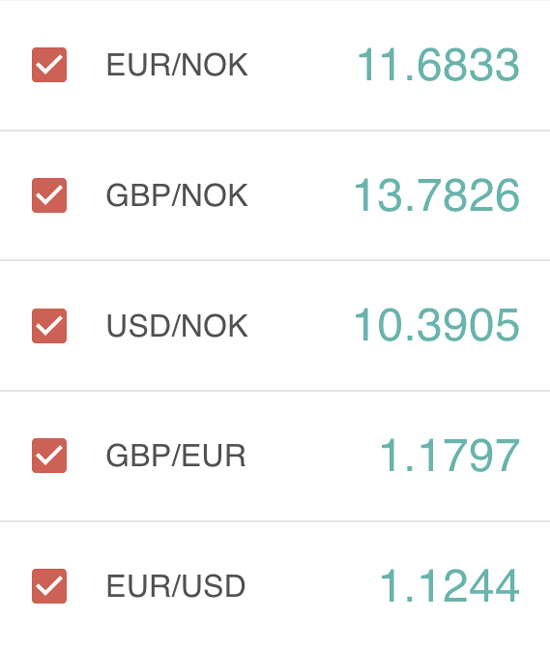Viewport: 550px width, 650px height.
Task: Select the 1.1244 rate figure
Action: click(x=449, y=585)
